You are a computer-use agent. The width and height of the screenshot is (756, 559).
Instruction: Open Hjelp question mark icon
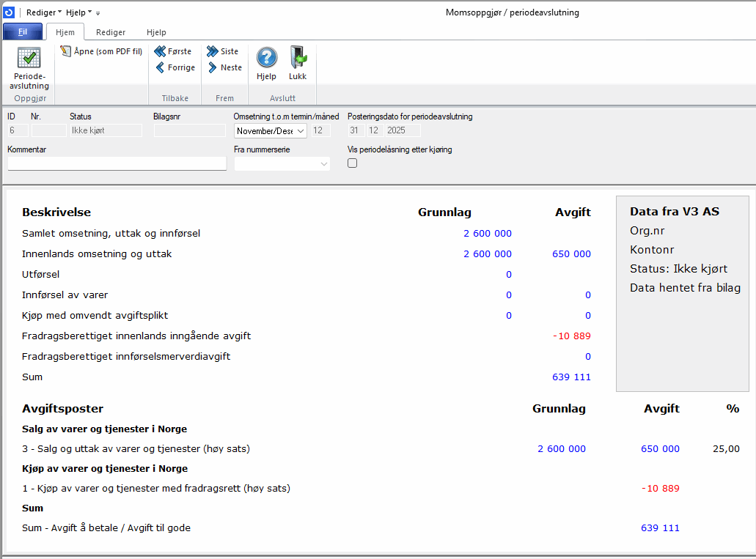(266, 58)
